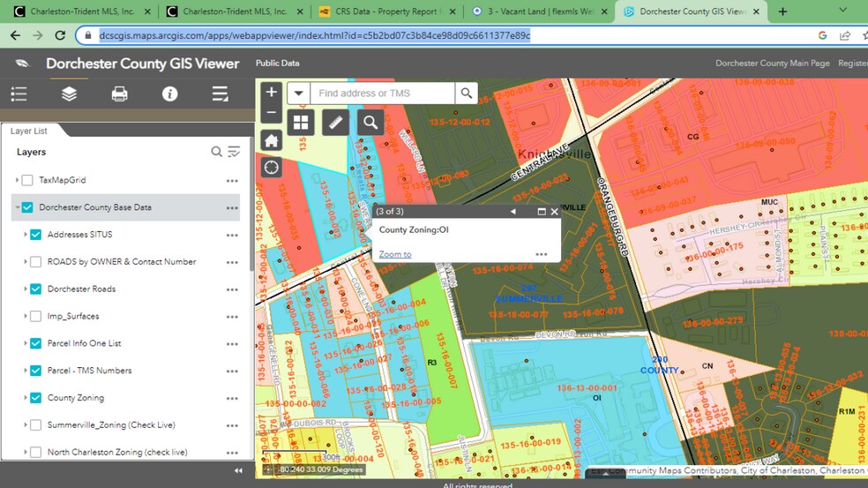Image resolution: width=868 pixels, height=488 pixels.
Task: Expand the Addresses SITUS layer
Action: click(24, 235)
